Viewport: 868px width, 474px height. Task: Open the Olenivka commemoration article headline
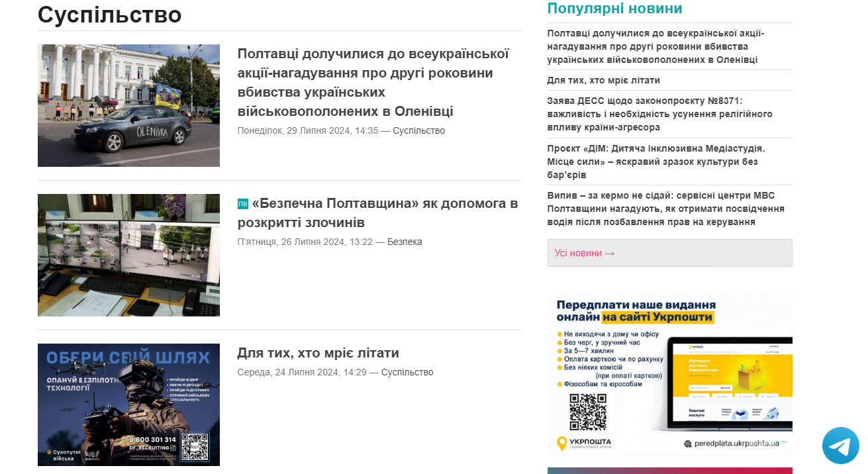373,82
